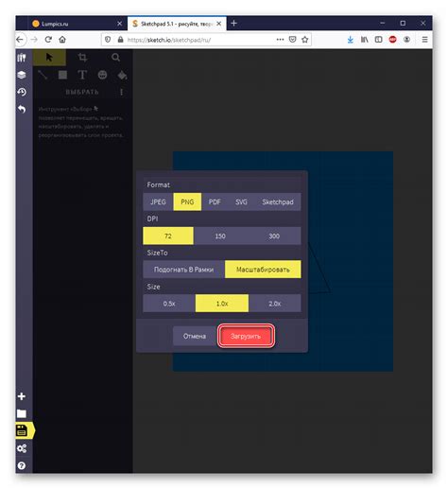This screenshot has height=489, width=448.
Task: Choose Подогнать В Рамки sizing option
Action: (183, 270)
